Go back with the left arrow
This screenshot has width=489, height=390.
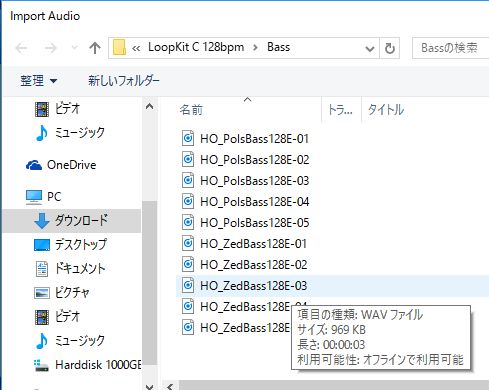point(21,48)
